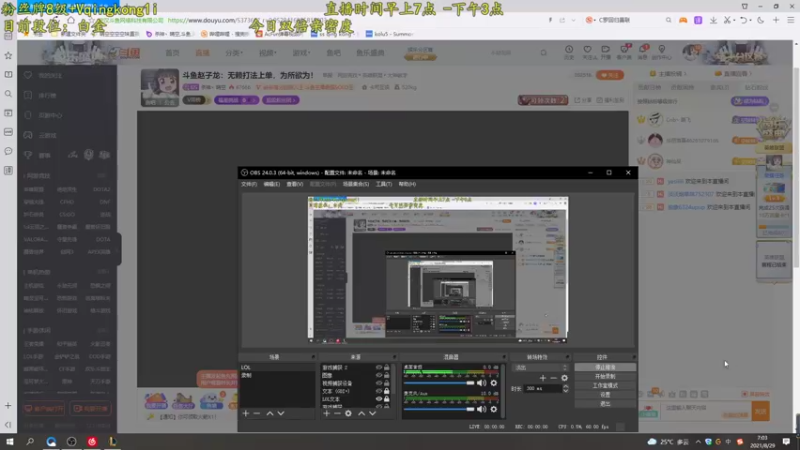Image resolution: width=800 pixels, height=450 pixels.
Task: Toggle lock on 文本 (GDI+) source
Action: point(387,391)
